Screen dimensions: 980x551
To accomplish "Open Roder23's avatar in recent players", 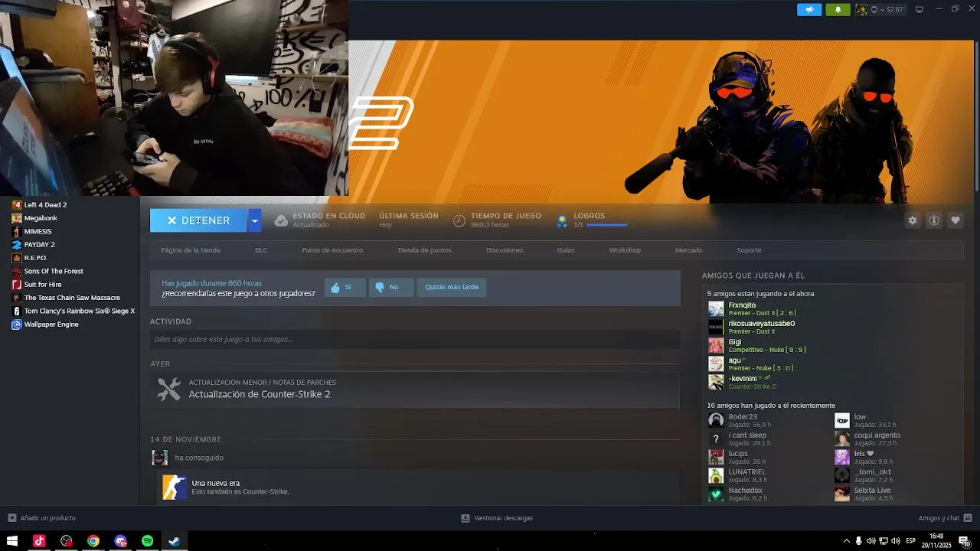I will (x=716, y=420).
